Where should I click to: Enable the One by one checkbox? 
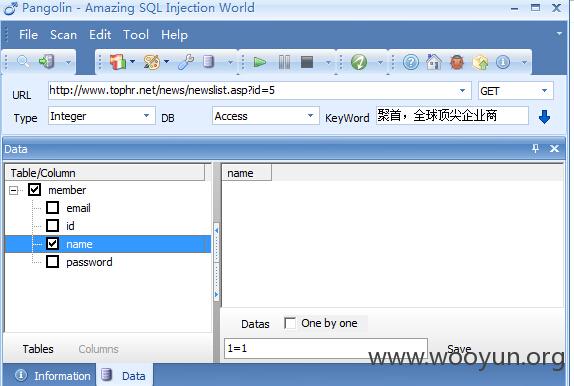(x=290, y=323)
